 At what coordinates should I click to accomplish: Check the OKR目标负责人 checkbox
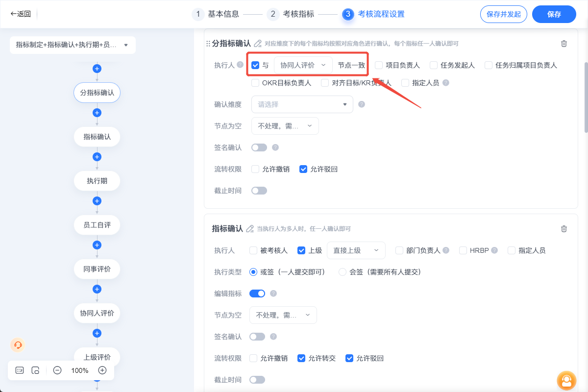[255, 83]
